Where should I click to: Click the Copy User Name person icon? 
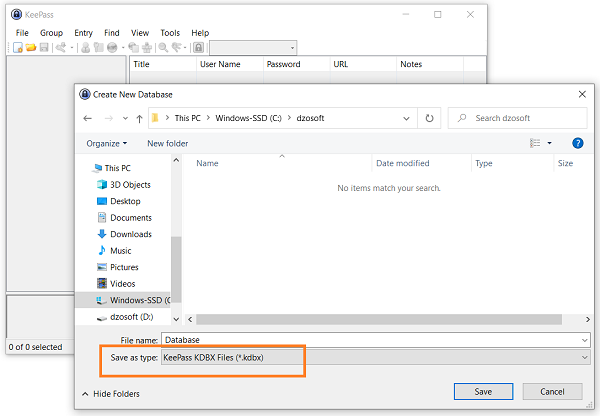(x=86, y=47)
